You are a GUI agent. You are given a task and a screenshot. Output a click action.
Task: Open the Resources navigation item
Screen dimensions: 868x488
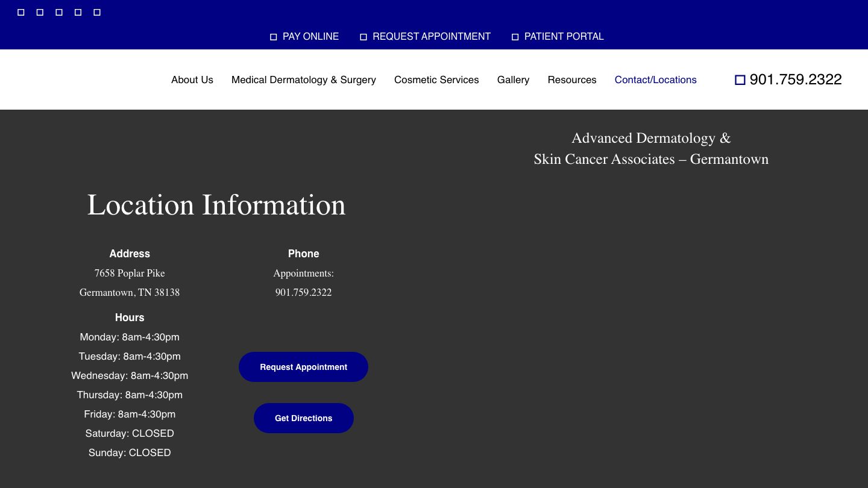571,80
